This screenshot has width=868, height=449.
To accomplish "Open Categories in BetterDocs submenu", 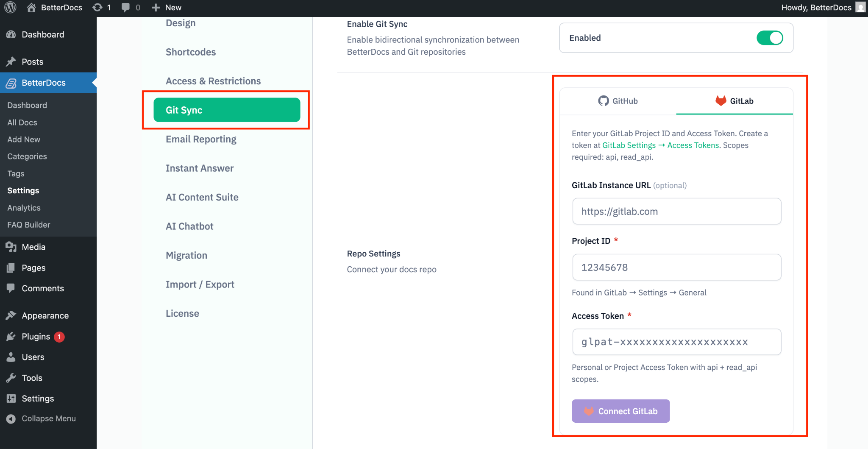I will 27,156.
